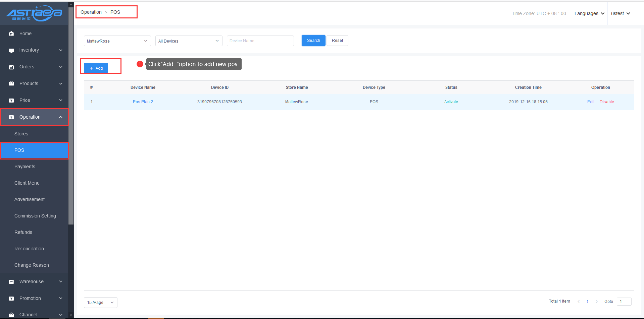
Task: Open the MattewRose store dropdown
Action: point(117,41)
